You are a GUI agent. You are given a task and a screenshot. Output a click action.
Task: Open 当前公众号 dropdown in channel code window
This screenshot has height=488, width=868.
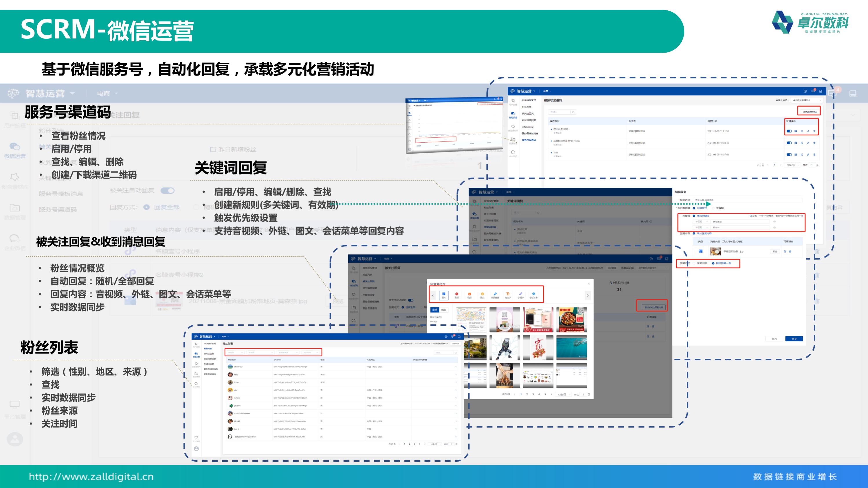807,100
